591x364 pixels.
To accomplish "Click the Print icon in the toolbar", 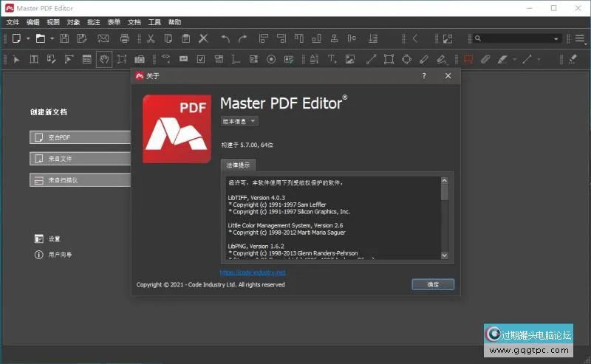I will 125,38.
